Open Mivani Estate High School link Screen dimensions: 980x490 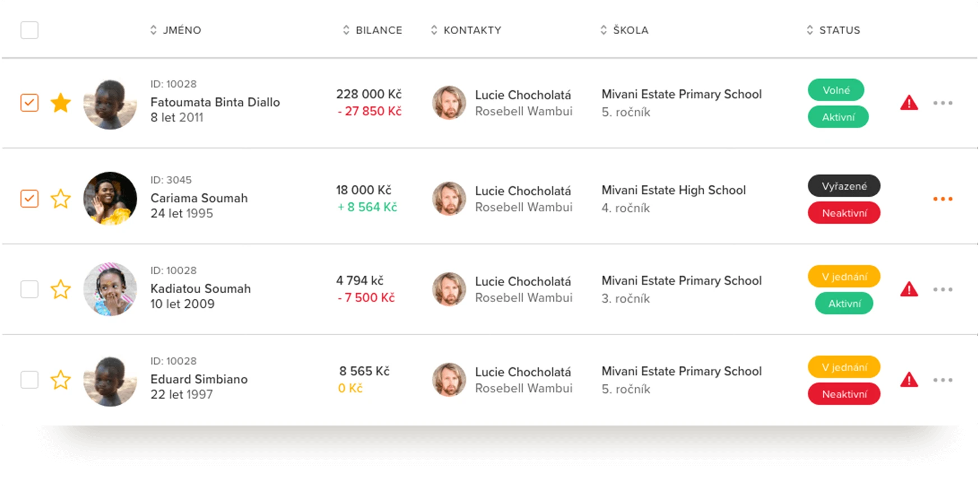click(x=673, y=191)
